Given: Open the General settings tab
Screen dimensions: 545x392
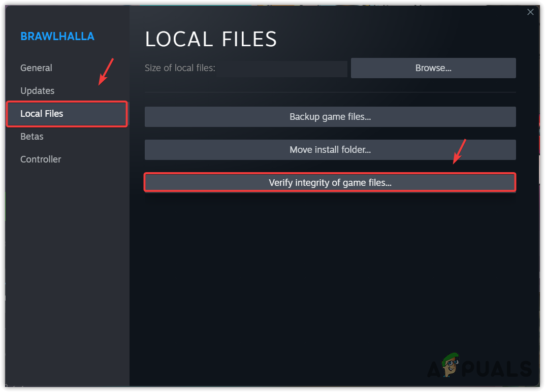Looking at the screenshot, I should click(36, 68).
